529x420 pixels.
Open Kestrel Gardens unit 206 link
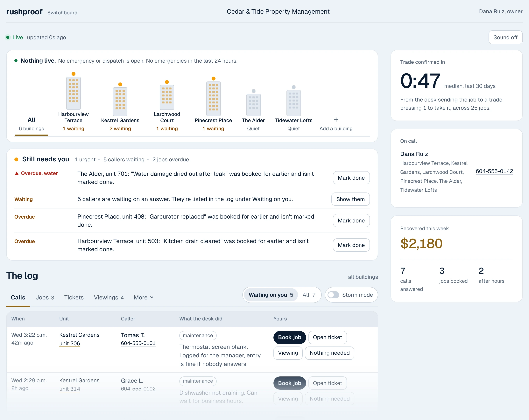70,343
